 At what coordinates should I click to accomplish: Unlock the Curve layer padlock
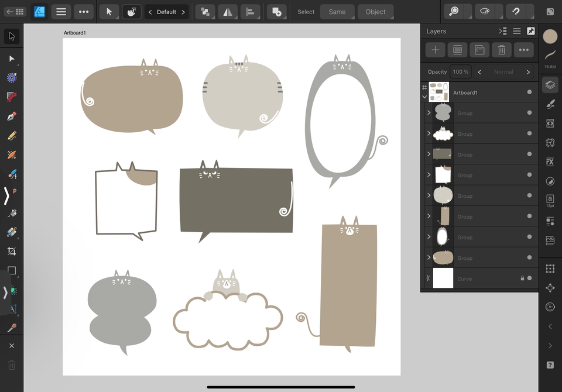tap(522, 278)
